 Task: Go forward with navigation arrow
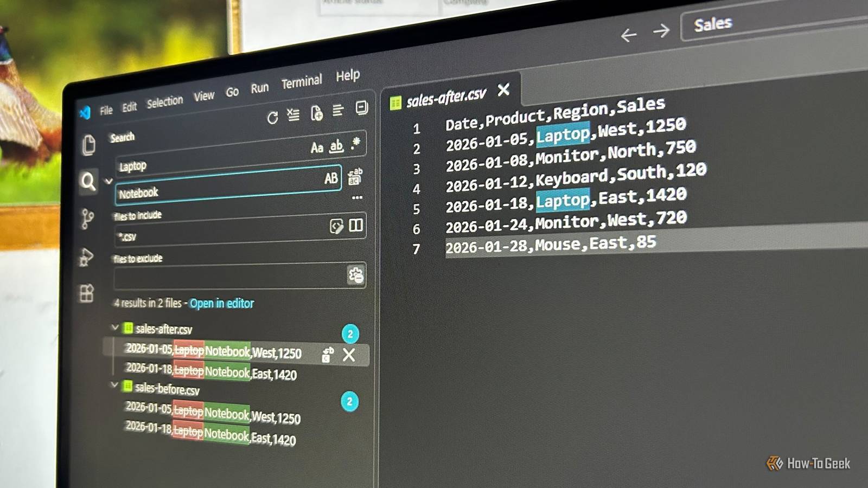click(661, 31)
